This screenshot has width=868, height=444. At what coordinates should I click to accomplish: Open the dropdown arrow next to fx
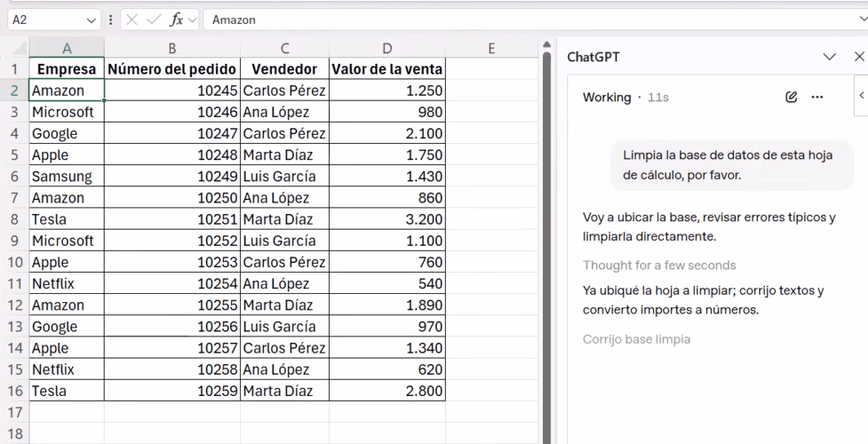click(192, 20)
